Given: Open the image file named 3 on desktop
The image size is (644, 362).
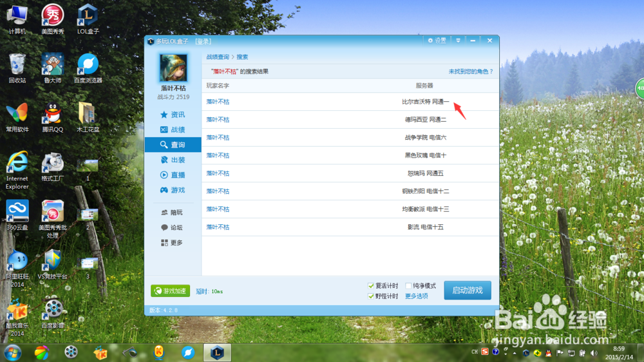Looking at the screenshot, I should click(88, 268).
